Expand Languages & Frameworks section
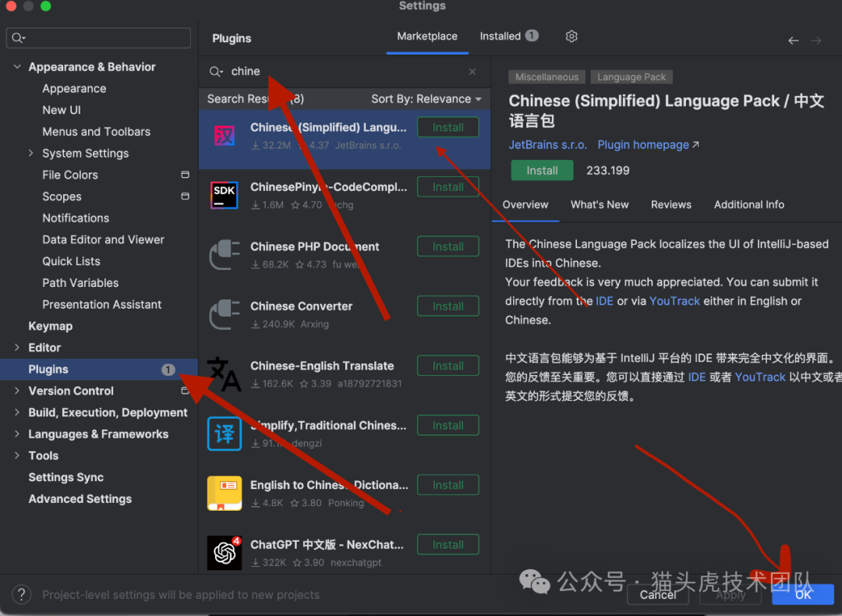Image resolution: width=842 pixels, height=616 pixels. click(x=17, y=434)
